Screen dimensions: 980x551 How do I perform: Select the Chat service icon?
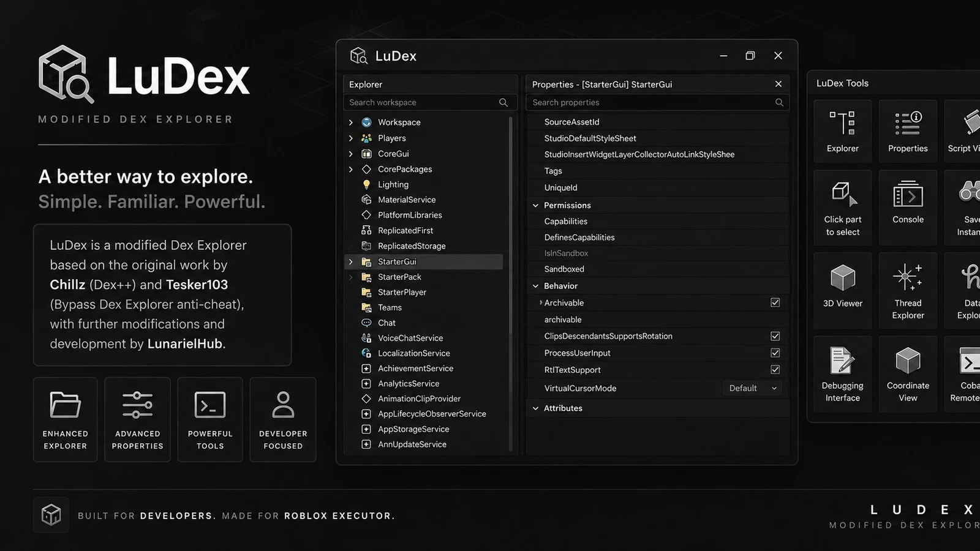pyautogui.click(x=366, y=323)
